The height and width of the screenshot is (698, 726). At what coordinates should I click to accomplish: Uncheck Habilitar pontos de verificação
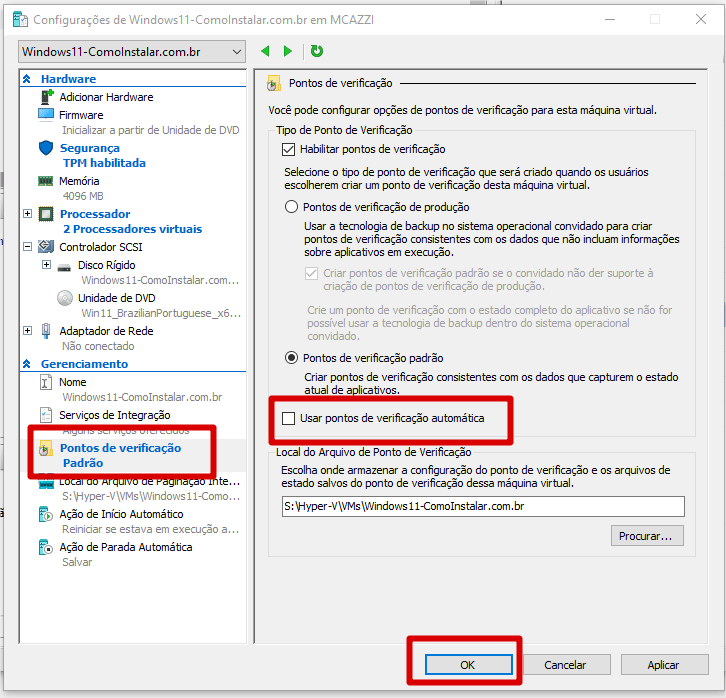(288, 149)
